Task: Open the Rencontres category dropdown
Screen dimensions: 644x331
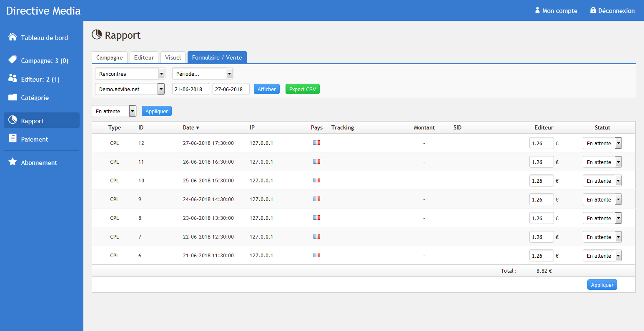Action: pyautogui.click(x=130, y=74)
